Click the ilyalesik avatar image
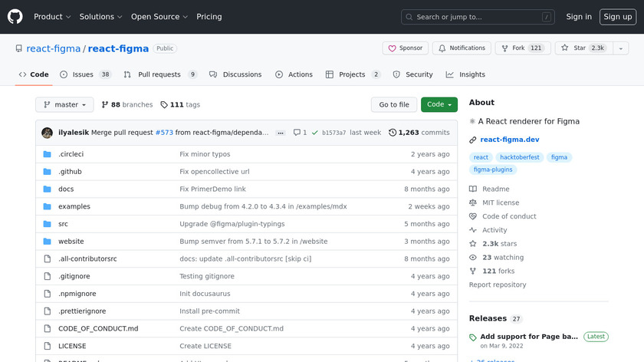 (x=48, y=133)
